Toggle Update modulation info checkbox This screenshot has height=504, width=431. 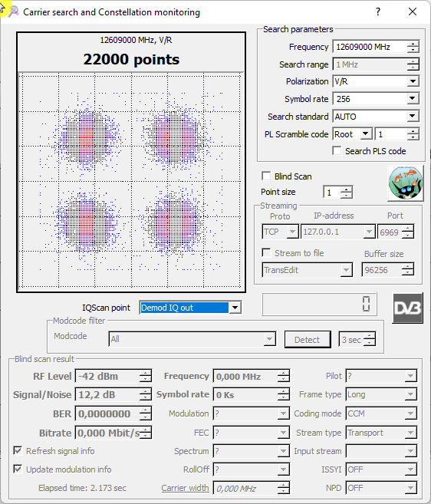[x=18, y=469]
